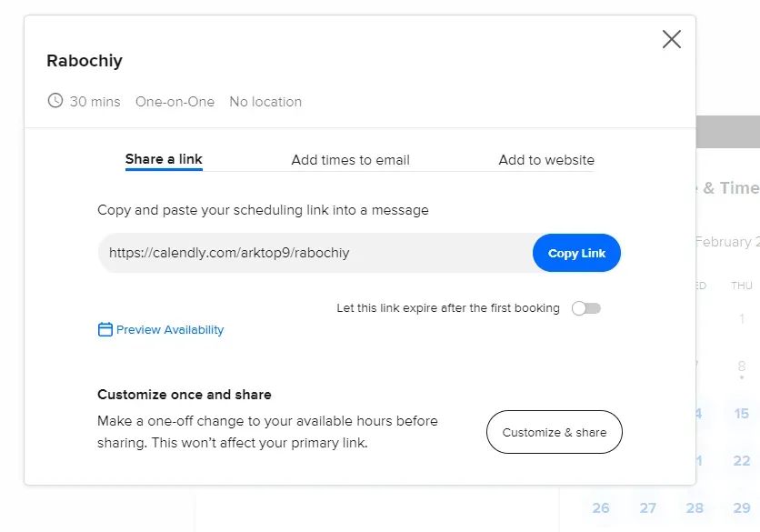Close the Rabochiy share dialog

click(672, 39)
